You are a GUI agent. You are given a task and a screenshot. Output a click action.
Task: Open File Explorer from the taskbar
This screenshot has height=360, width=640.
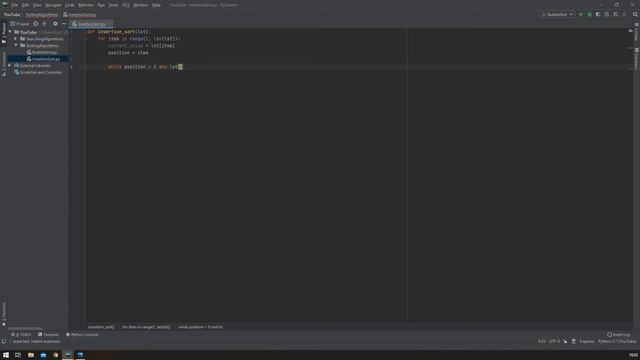[x=31, y=355]
